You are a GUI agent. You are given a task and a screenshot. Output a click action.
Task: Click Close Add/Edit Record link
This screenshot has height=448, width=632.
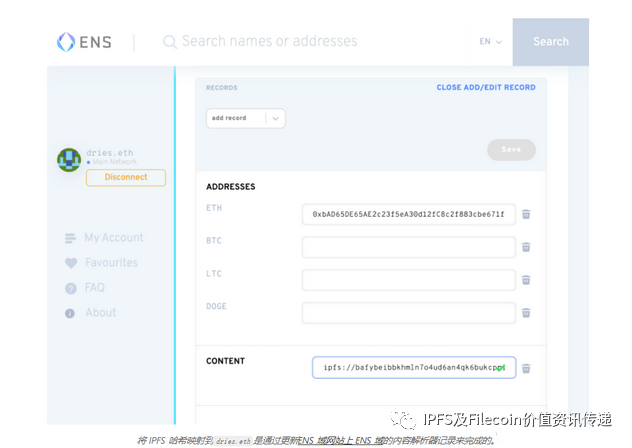point(486,87)
